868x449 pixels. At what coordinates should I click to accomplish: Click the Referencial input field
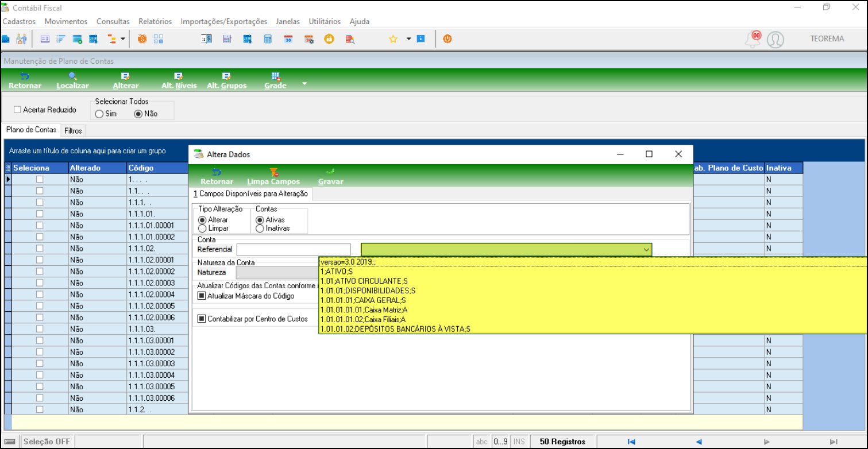point(294,250)
